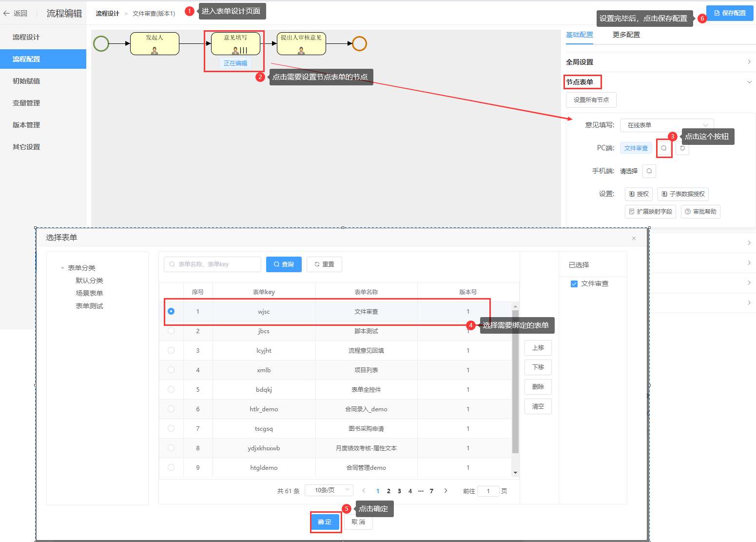Switch to 基础配置 tab
The image size is (756, 542).
point(580,35)
